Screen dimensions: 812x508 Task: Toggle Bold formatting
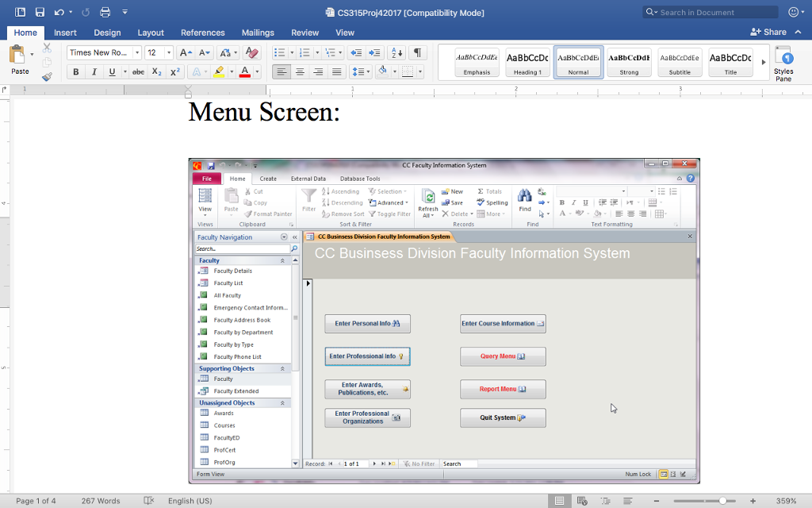click(76, 73)
